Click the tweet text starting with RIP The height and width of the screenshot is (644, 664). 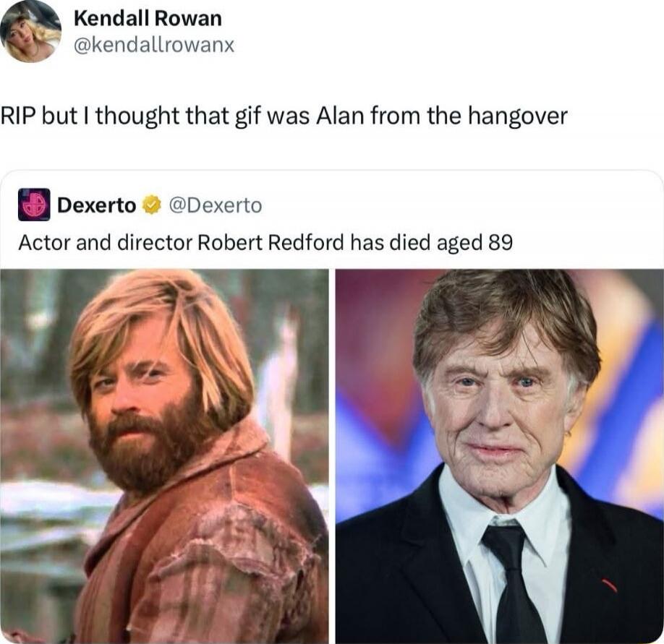(x=284, y=116)
